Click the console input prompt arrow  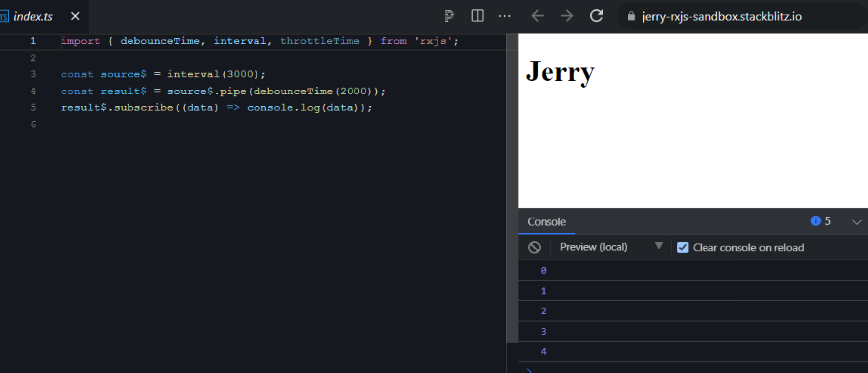529,370
